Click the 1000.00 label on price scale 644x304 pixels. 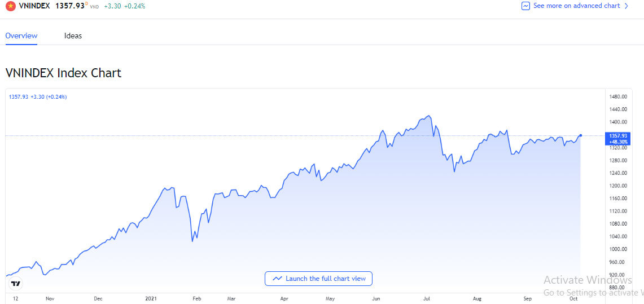click(x=618, y=249)
